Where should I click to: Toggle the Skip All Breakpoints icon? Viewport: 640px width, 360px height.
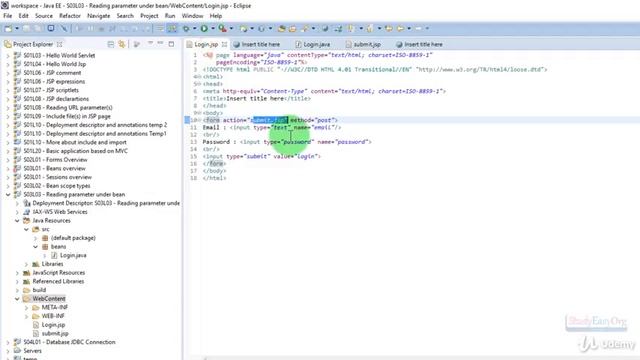click(x=64, y=29)
